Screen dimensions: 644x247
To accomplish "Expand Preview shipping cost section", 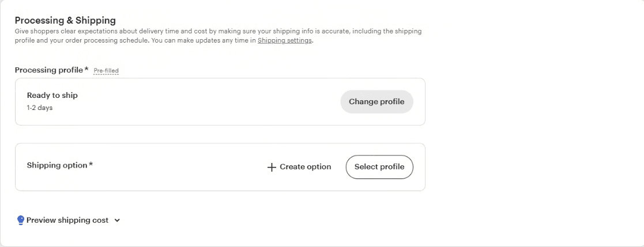I will (69, 221).
